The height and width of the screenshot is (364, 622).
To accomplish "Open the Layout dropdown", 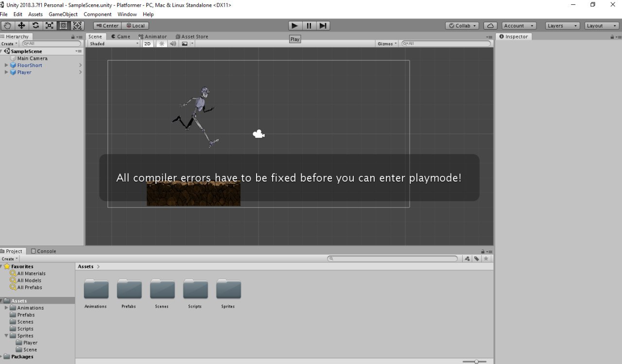I will [602, 26].
